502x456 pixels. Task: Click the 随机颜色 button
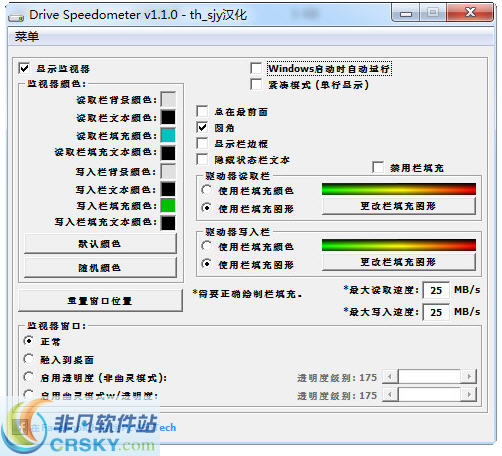pos(100,267)
